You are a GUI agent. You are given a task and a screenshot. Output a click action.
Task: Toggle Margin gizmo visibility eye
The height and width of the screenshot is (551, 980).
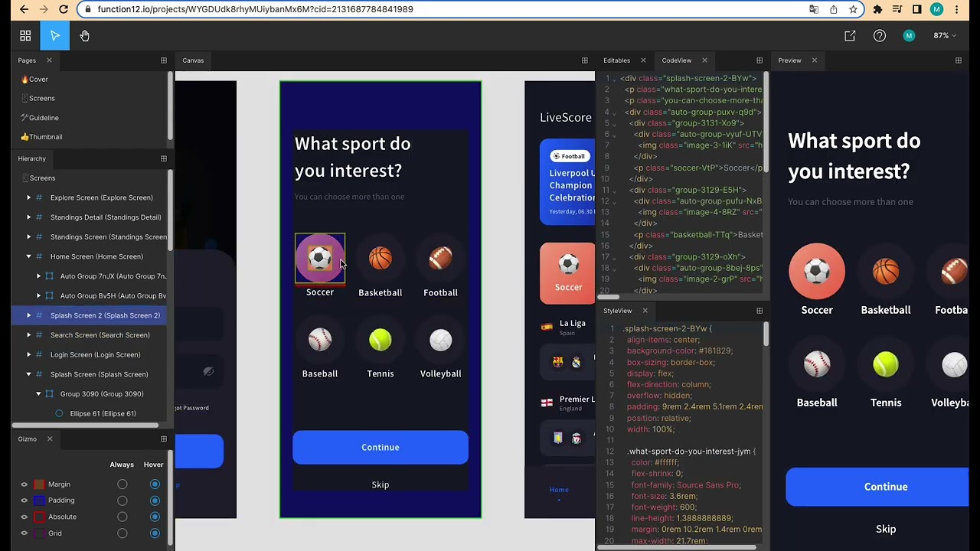pos(24,484)
